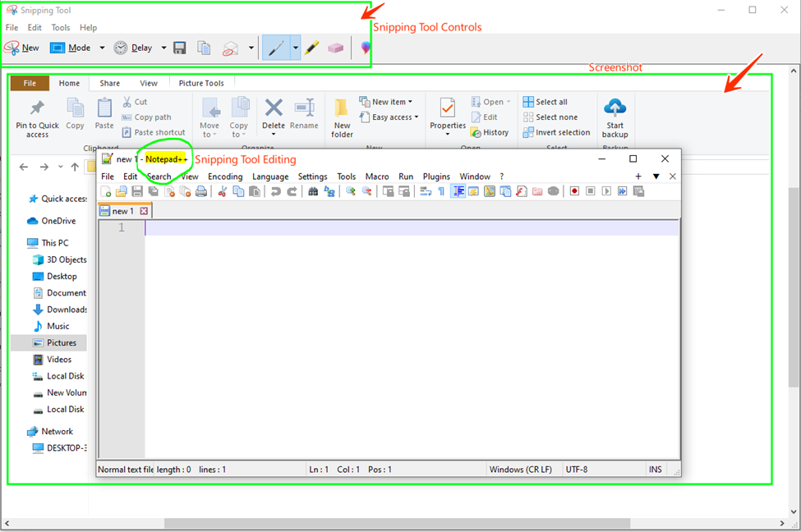Click the Explorer up arrow

coord(75,167)
